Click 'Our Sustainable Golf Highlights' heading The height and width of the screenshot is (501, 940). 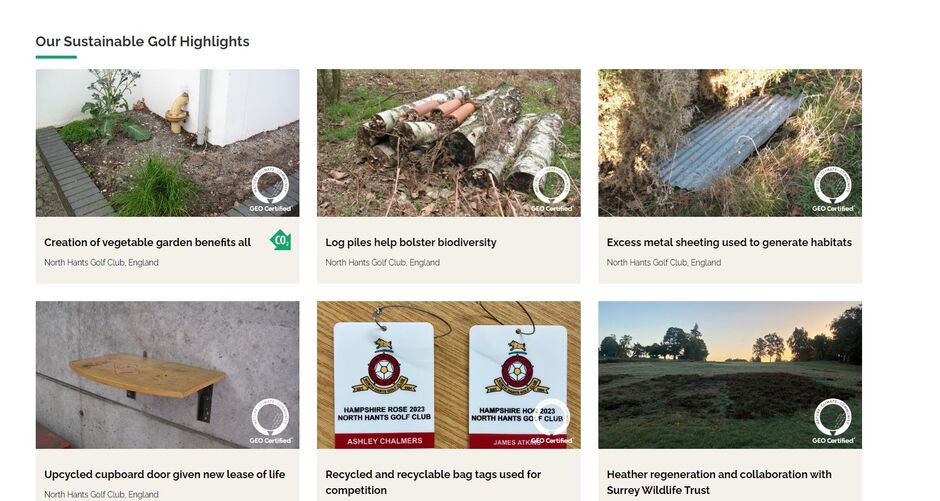point(142,41)
